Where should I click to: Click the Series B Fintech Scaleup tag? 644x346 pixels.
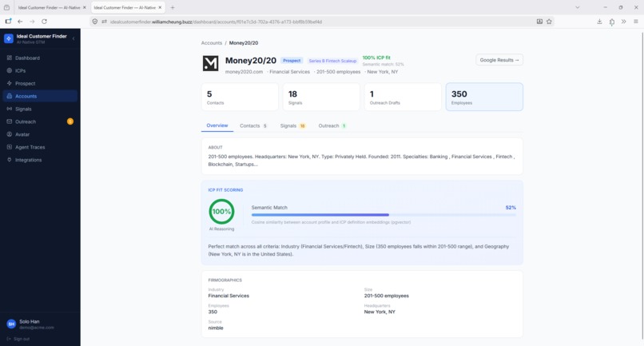click(x=332, y=61)
